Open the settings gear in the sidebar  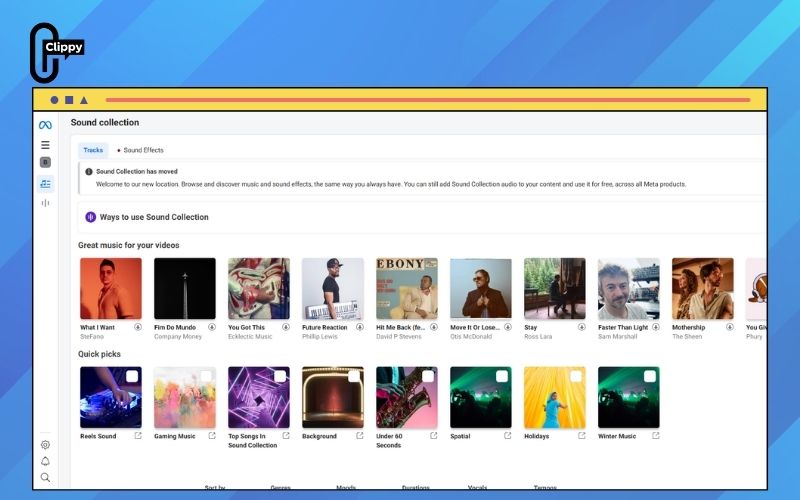[x=45, y=445]
